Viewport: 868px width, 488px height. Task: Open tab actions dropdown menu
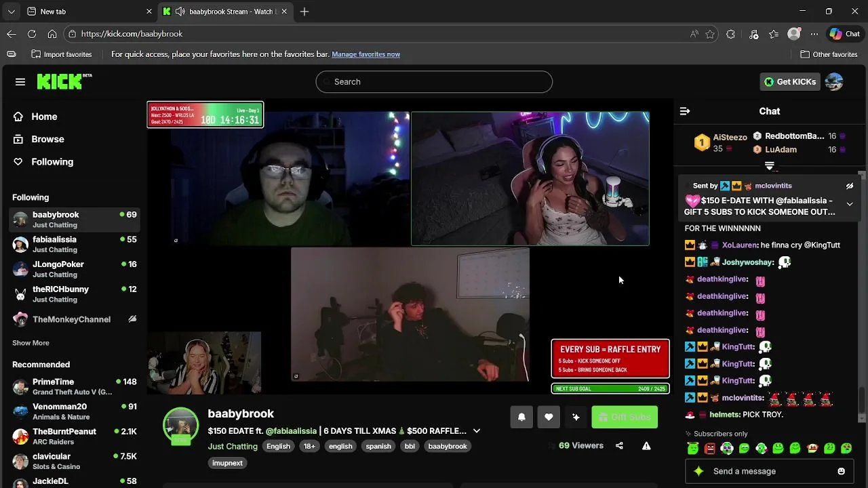click(x=11, y=12)
